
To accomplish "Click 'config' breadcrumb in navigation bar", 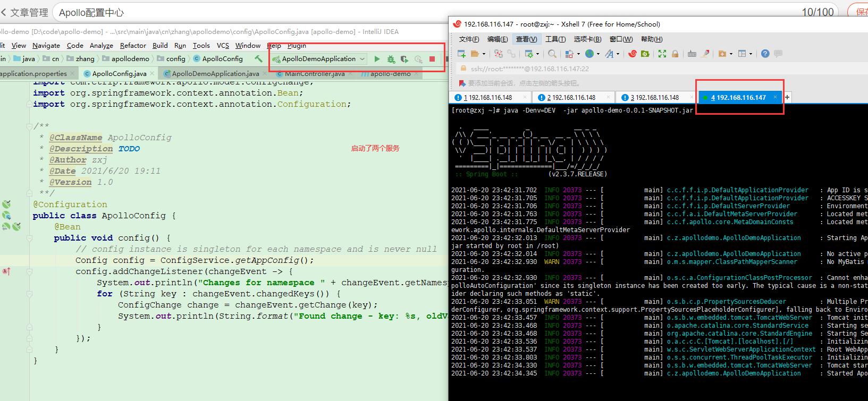I will pos(175,59).
